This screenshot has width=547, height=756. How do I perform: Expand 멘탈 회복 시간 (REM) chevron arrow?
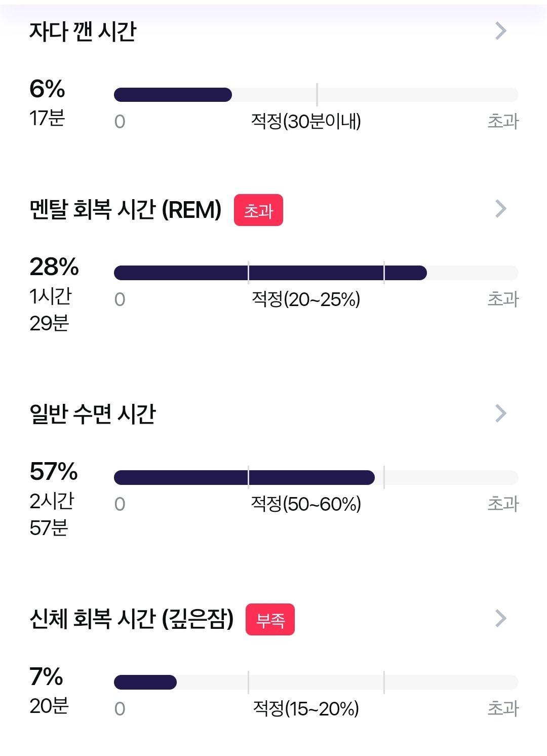[500, 208]
